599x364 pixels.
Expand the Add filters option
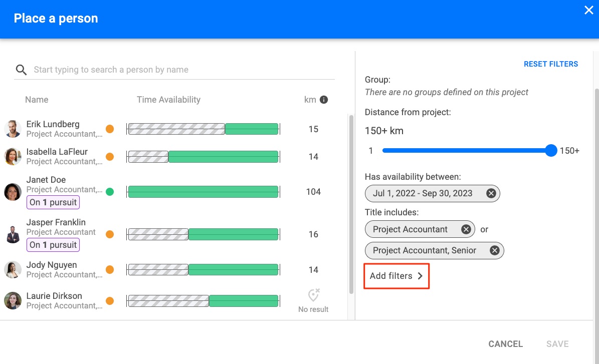tap(396, 276)
